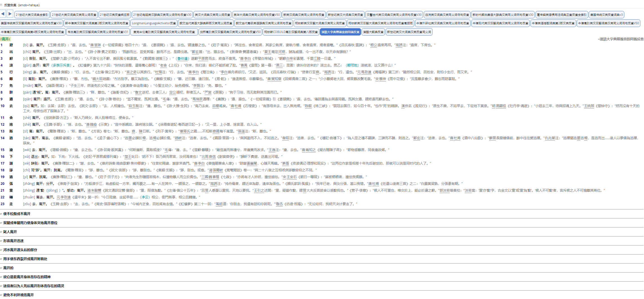Image resolution: width=644 pixels, height=299 pixels.
Task: Click the 轉 character in entry 22
Action: pos(11,197)
